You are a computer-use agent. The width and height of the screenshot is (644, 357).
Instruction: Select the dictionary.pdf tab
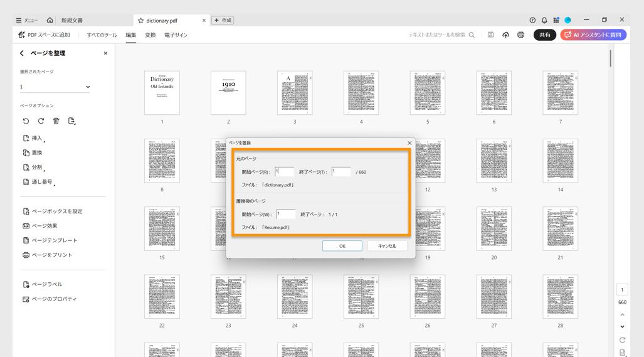click(x=162, y=20)
